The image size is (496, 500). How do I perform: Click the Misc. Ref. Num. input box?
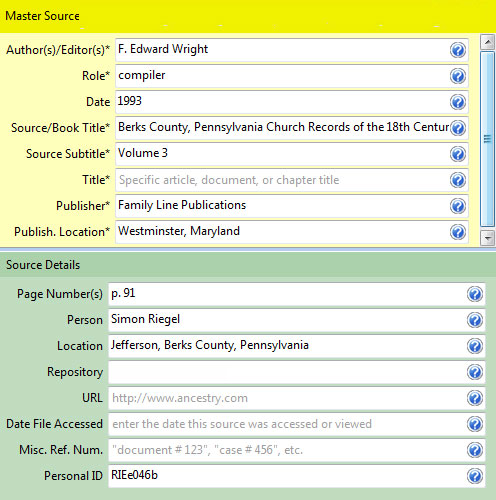coord(297,450)
